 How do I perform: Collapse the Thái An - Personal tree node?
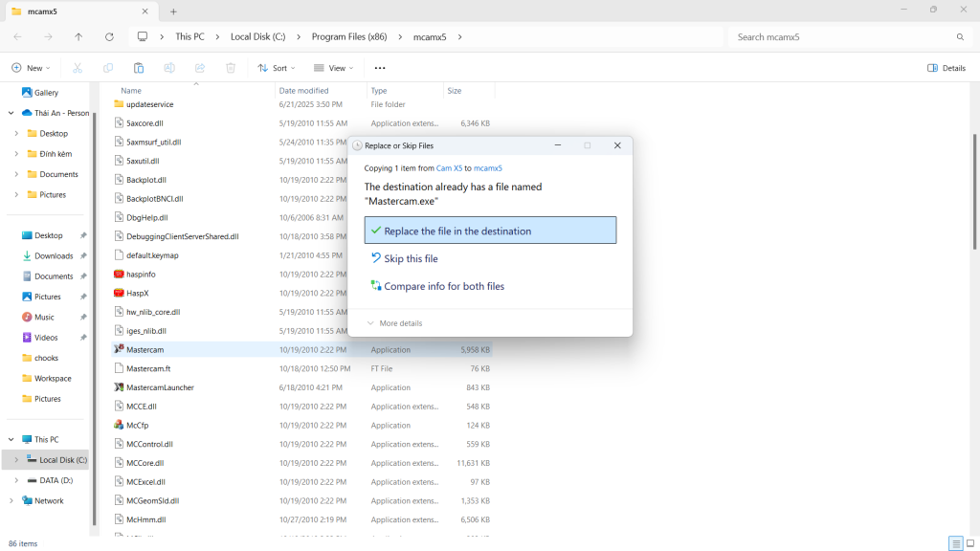coord(11,113)
